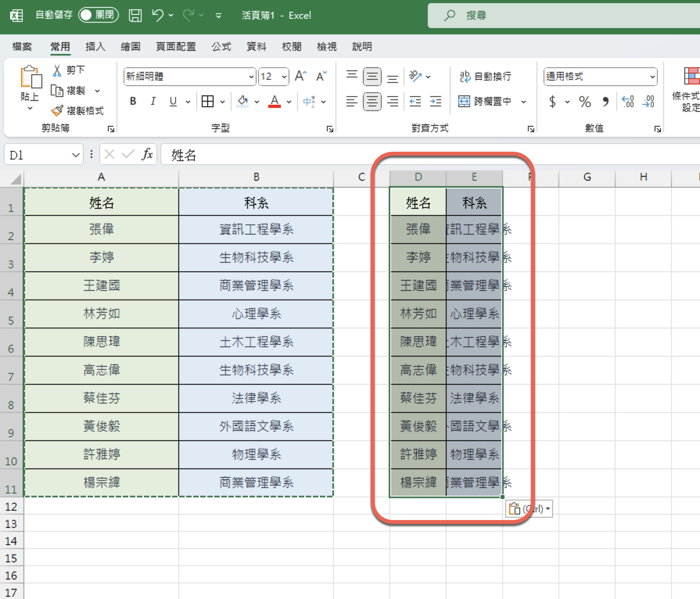Click the Cut scissors icon
This screenshot has height=599, width=700.
coord(57,70)
